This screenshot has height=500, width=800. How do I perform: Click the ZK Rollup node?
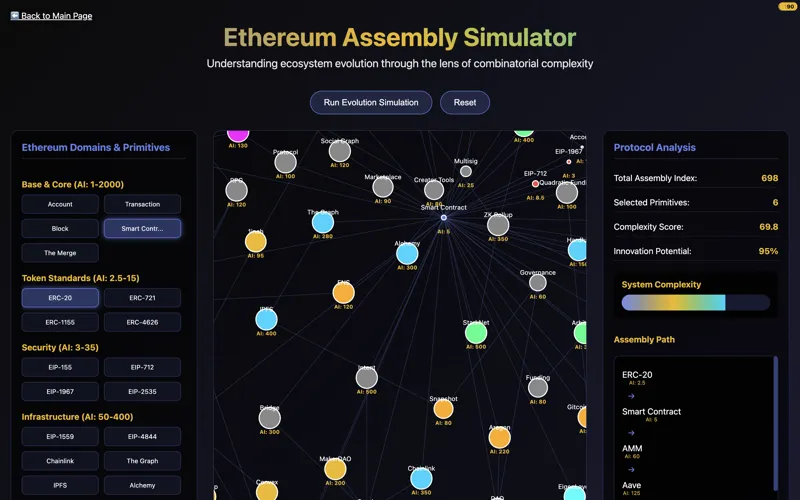498,225
